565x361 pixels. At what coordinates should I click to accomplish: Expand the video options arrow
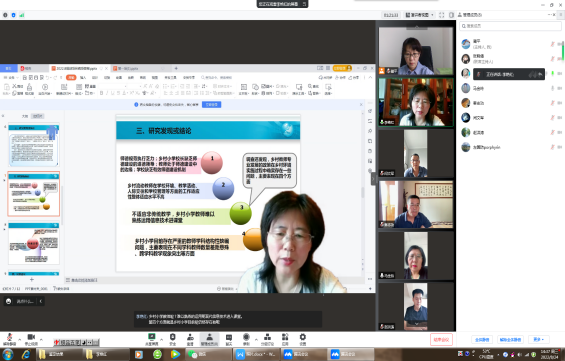pos(41,339)
